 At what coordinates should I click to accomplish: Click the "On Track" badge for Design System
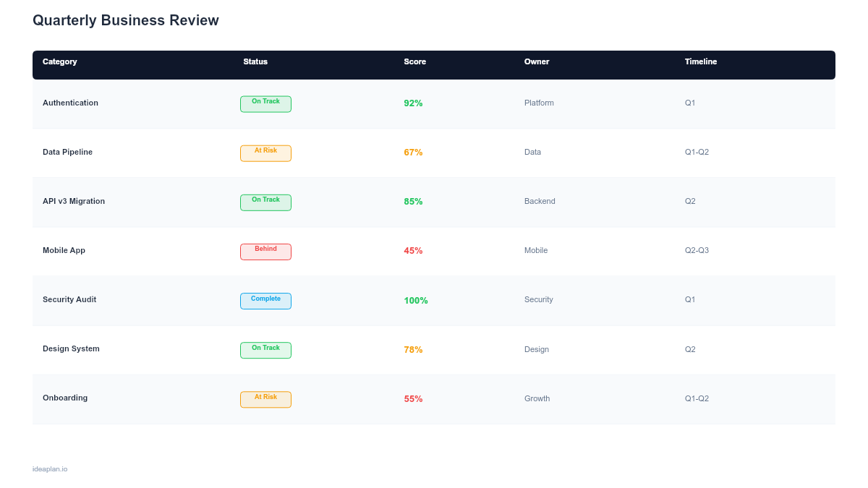click(x=265, y=350)
